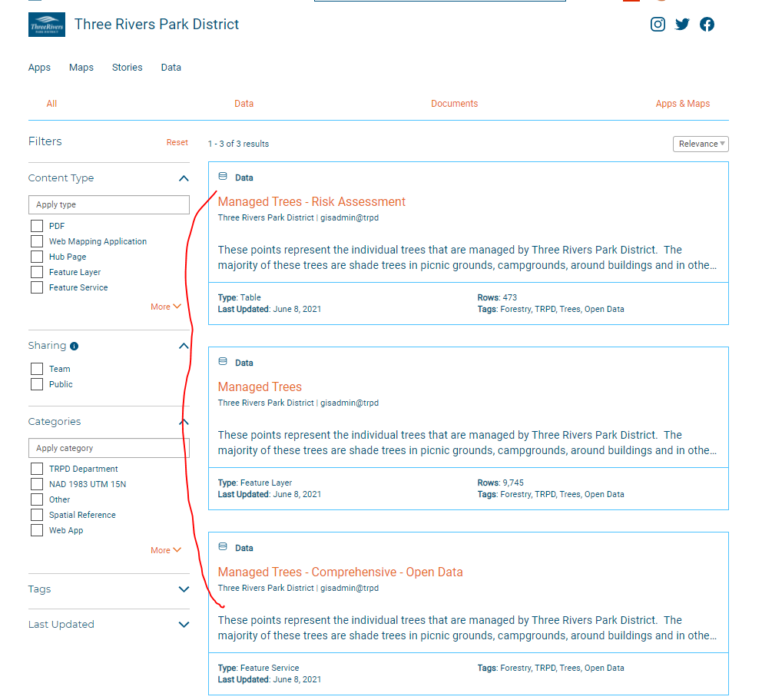This screenshot has height=700, width=762.
Task: Open the Three Rivers Park District logo
Action: pos(47,25)
